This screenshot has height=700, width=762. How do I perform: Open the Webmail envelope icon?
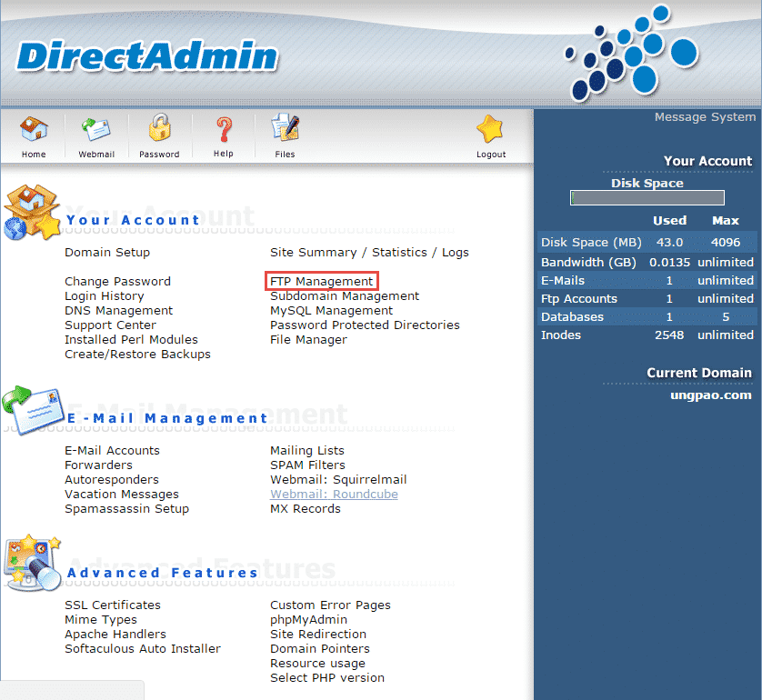[x=96, y=129]
